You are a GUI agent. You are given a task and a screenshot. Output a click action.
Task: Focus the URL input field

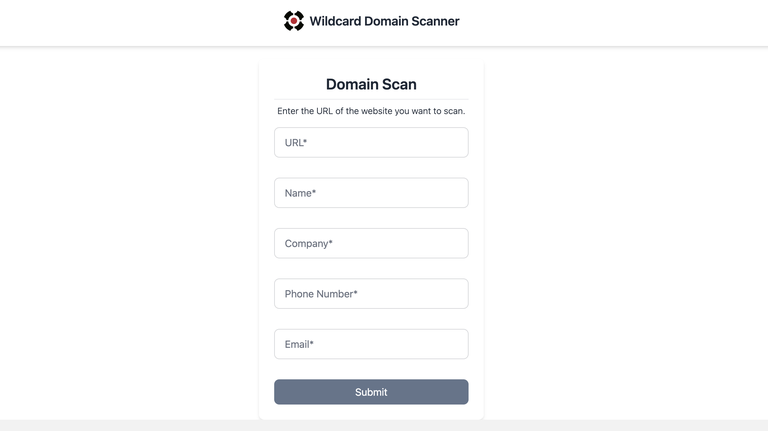tap(371, 143)
